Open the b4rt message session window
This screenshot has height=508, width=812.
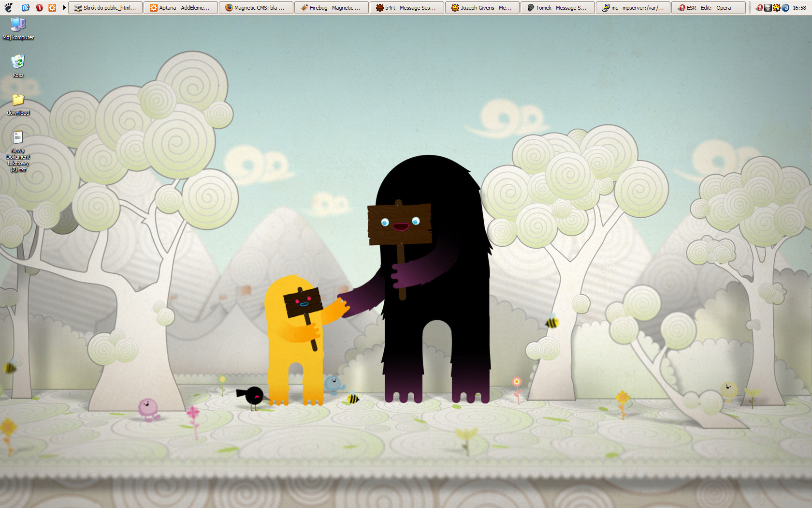point(407,8)
